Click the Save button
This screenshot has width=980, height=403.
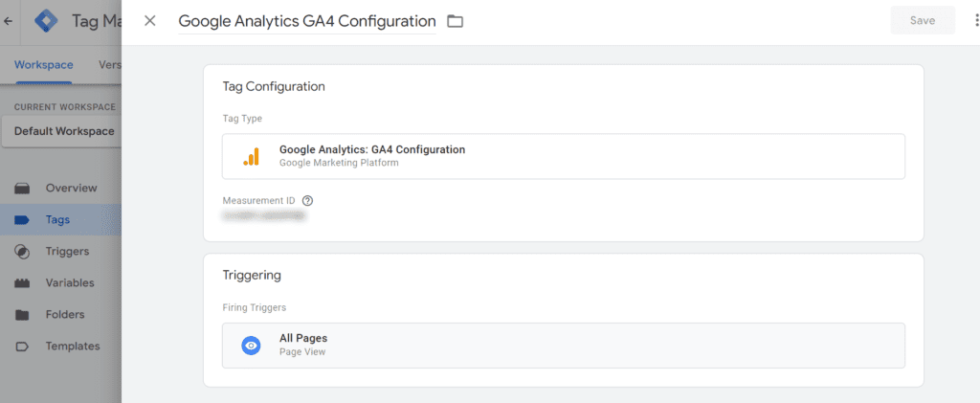[x=923, y=20]
